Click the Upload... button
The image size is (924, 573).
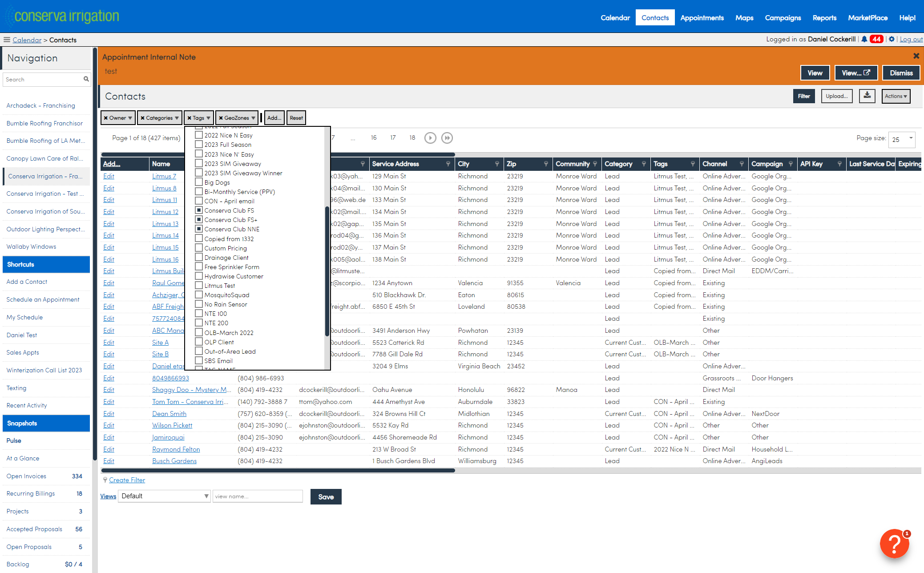click(836, 96)
